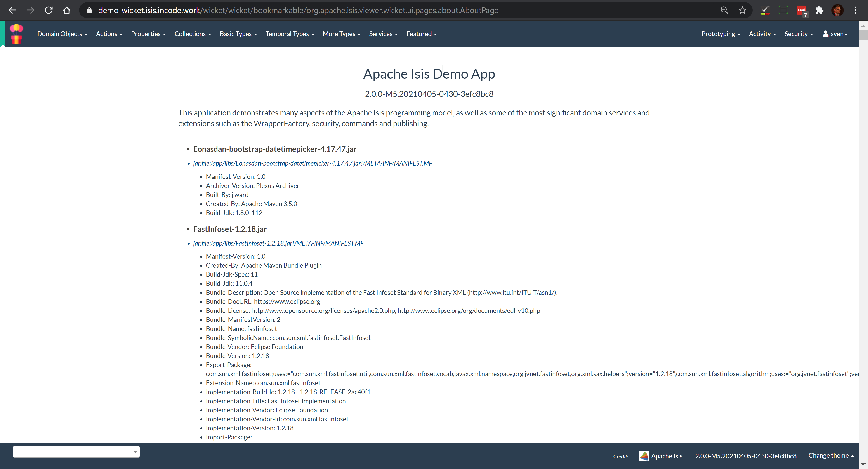
Task: Bookmark this page with the star icon
Action: (x=742, y=10)
